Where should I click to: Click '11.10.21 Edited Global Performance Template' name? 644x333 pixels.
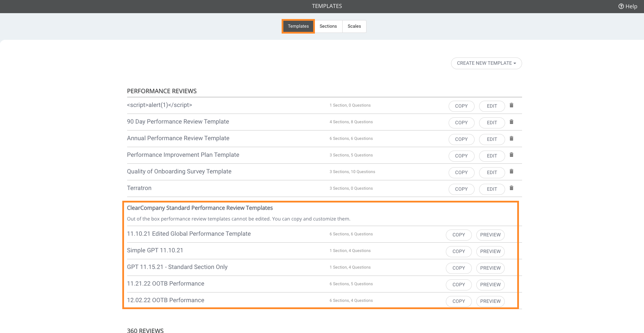coord(189,234)
